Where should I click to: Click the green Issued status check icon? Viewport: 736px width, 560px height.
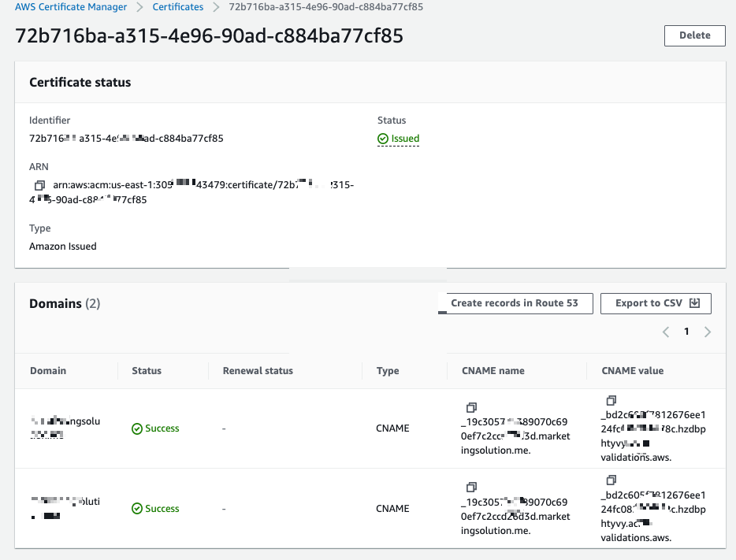click(x=382, y=139)
